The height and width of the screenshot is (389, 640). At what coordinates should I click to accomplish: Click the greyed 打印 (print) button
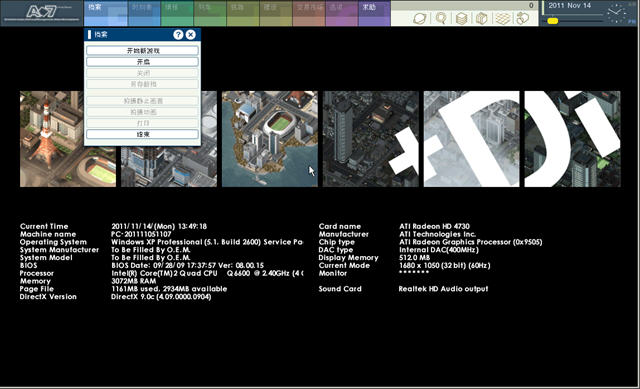[142, 123]
